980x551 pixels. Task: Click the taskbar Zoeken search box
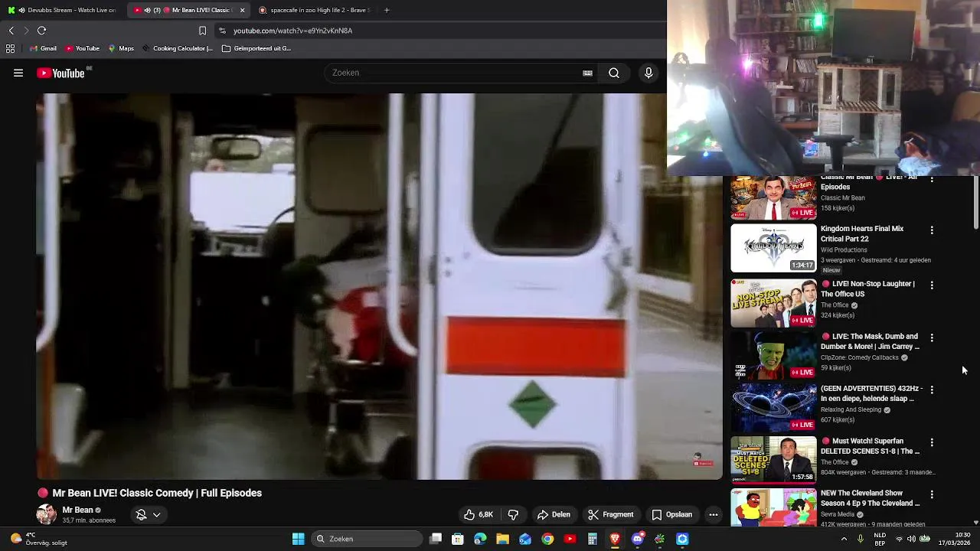coord(368,539)
